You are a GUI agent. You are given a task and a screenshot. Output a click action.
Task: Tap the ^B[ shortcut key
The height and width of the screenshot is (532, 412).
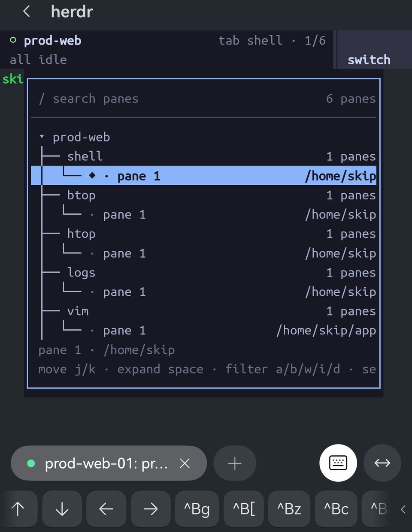[x=244, y=509]
